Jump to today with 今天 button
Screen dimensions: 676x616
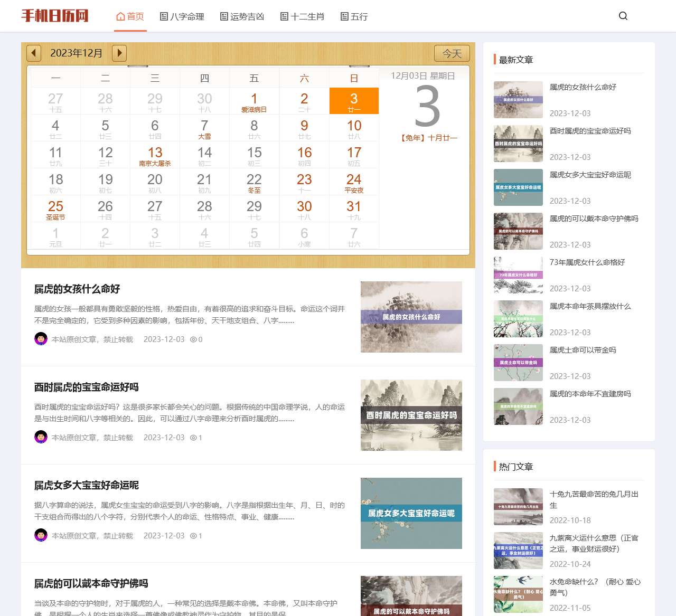tap(452, 53)
